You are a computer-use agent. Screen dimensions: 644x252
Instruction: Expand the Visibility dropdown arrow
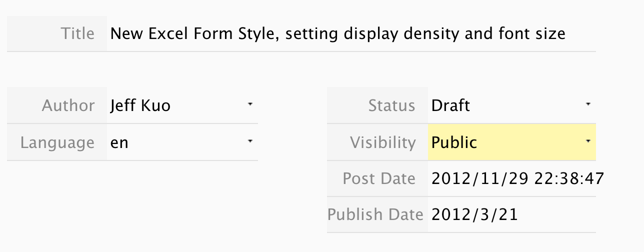click(x=588, y=142)
